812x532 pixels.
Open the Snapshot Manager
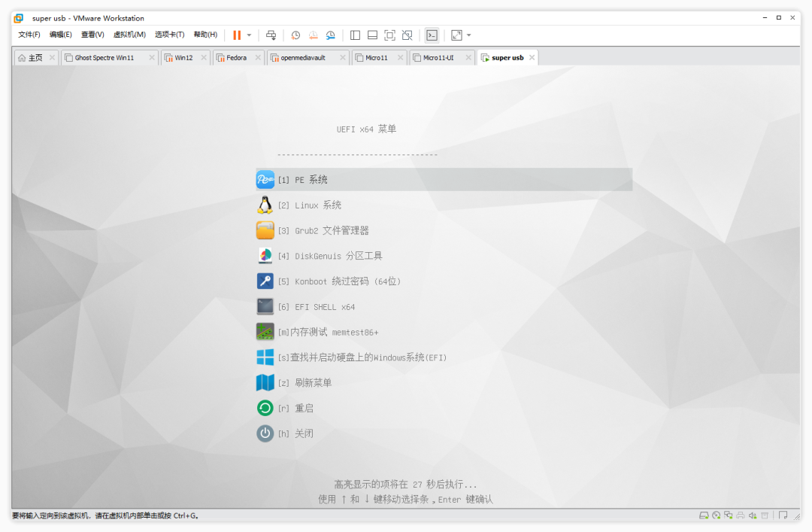click(330, 35)
